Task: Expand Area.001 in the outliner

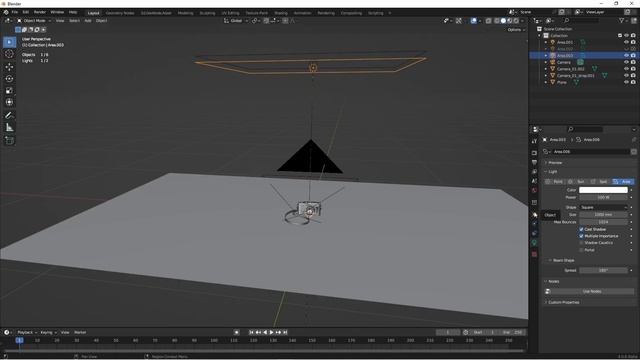Action: coord(546,42)
